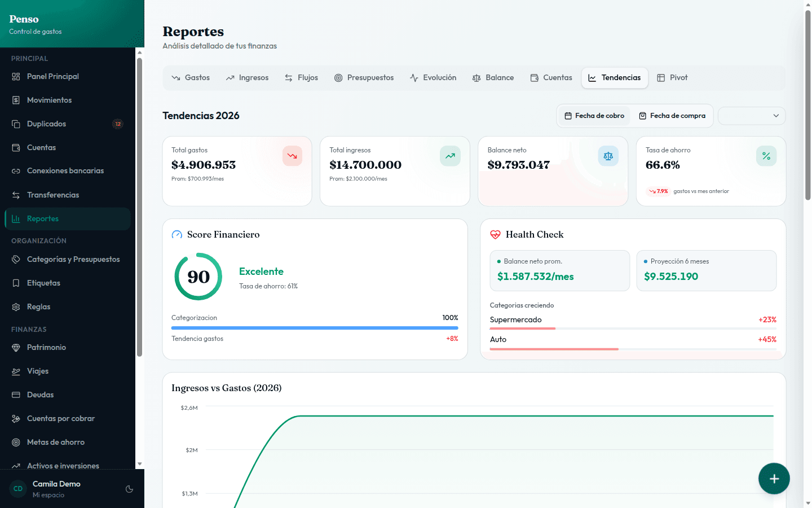
Task: Open the Duplicados copy icon
Action: 16,124
